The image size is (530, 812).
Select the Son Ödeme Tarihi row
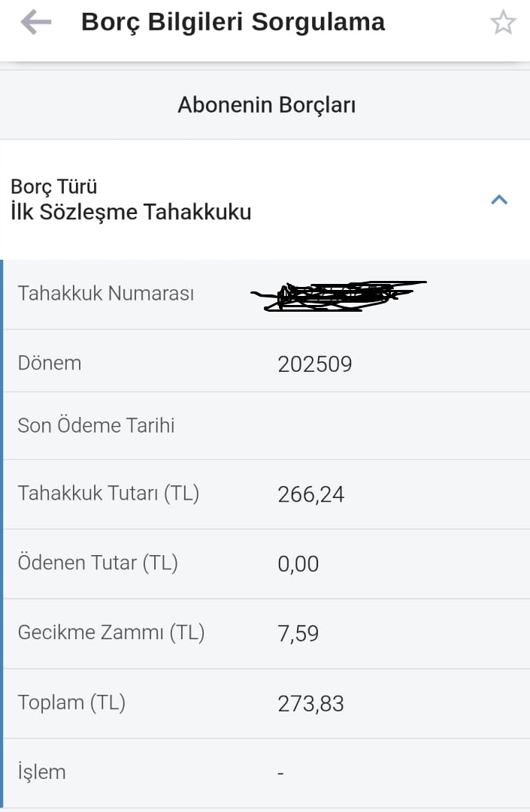(x=265, y=425)
